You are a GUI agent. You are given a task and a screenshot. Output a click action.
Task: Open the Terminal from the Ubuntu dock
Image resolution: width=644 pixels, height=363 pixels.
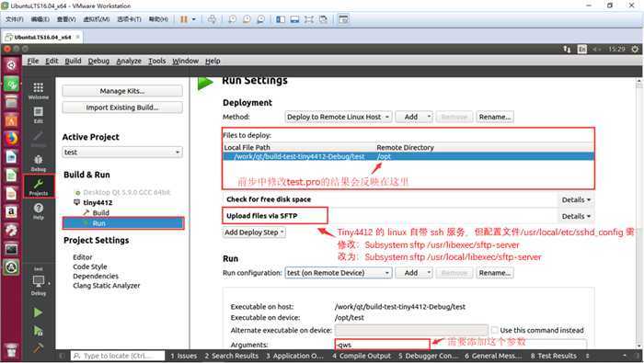11,248
